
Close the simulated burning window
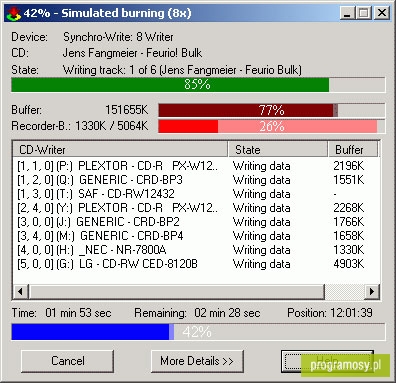(381, 13)
